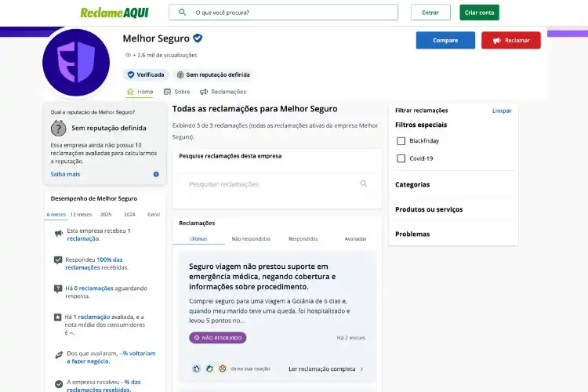This screenshot has height=392, width=588.
Task: Select the 6 meses performance tab
Action: tap(56, 215)
